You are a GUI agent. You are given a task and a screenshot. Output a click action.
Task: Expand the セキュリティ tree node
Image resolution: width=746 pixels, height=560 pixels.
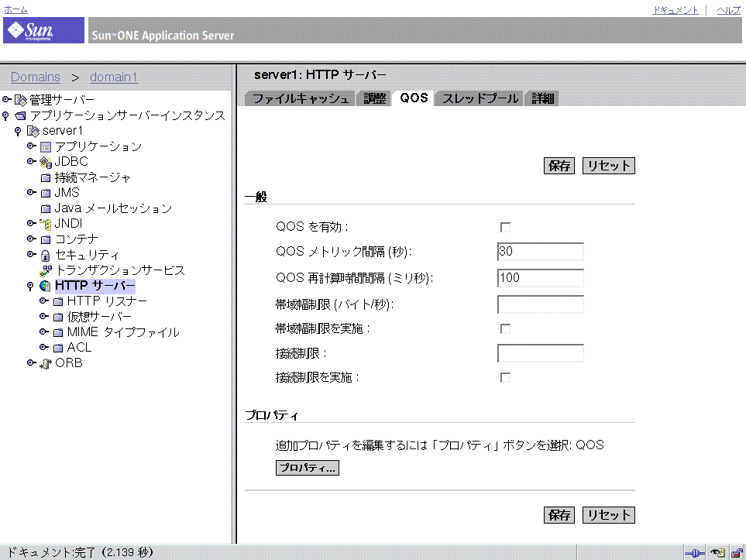tap(32, 255)
